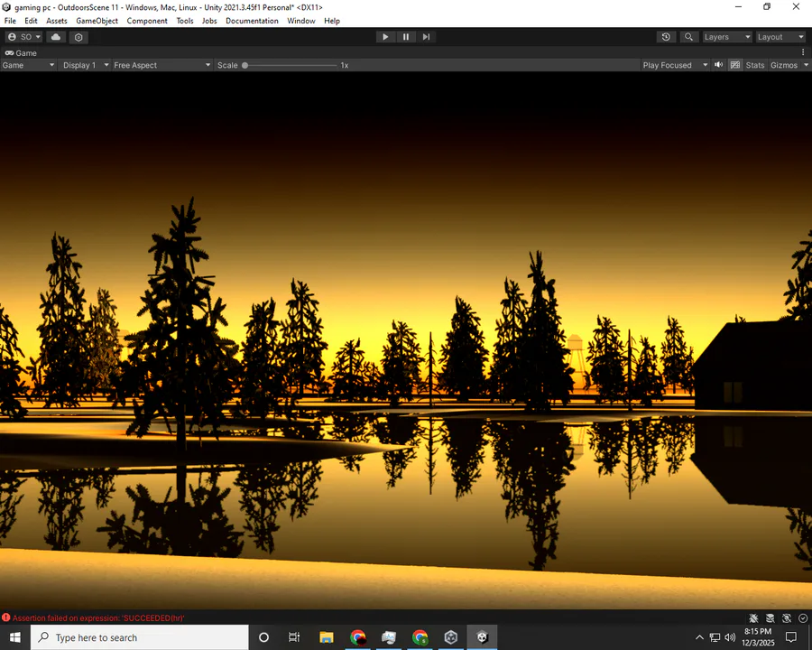The image size is (812, 650).
Task: Open the Play Focused dropdown
Action: 674,65
